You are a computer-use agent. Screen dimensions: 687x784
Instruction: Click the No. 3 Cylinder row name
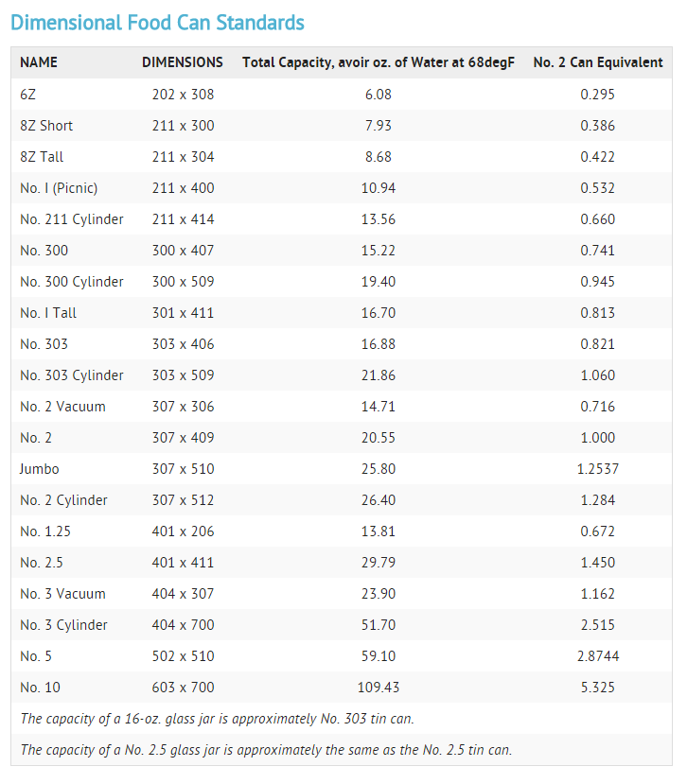(x=63, y=625)
